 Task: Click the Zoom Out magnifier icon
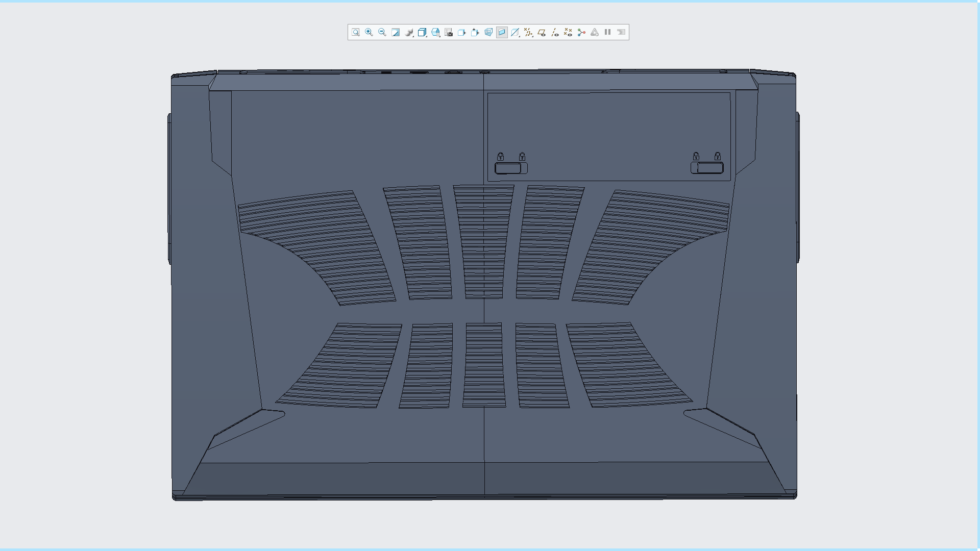point(382,32)
